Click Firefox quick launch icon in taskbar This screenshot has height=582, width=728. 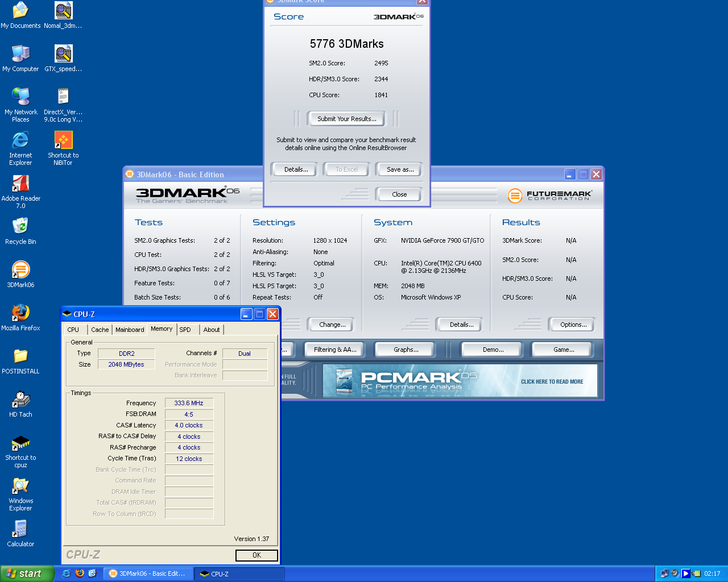point(79,573)
